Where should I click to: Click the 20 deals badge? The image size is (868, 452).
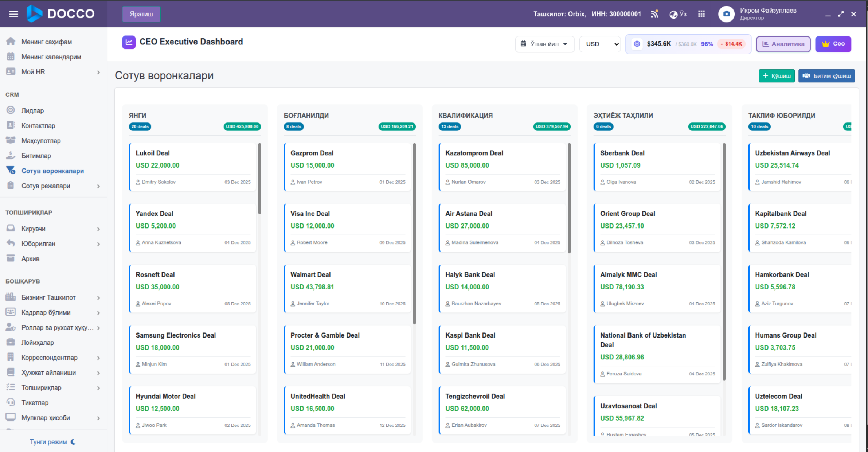point(140,126)
